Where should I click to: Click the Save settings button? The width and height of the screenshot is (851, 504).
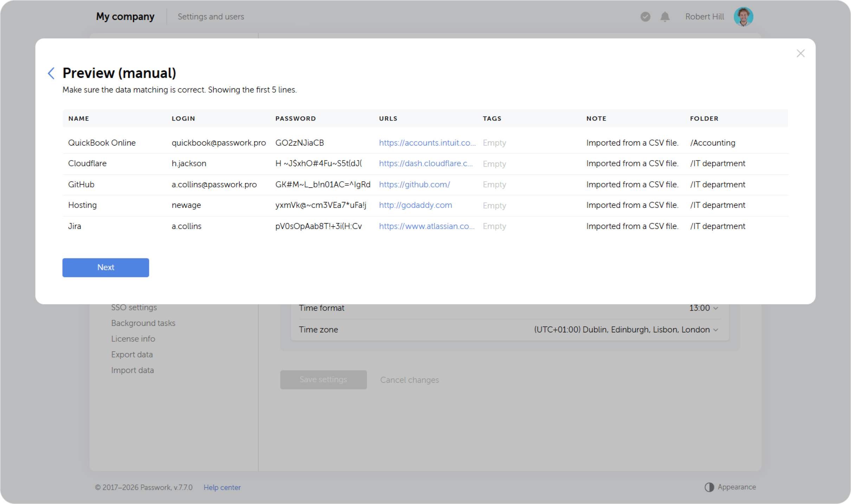click(x=323, y=379)
